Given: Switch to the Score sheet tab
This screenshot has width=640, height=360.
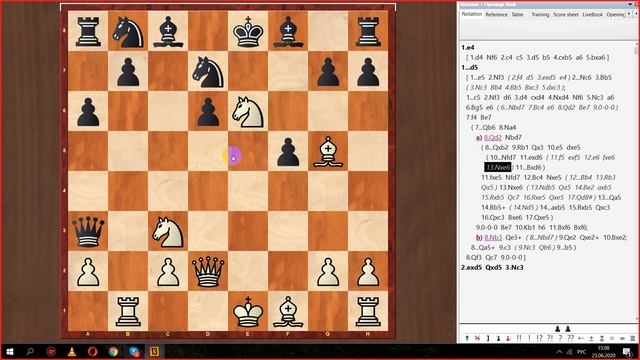Looking at the screenshot, I should (566, 14).
